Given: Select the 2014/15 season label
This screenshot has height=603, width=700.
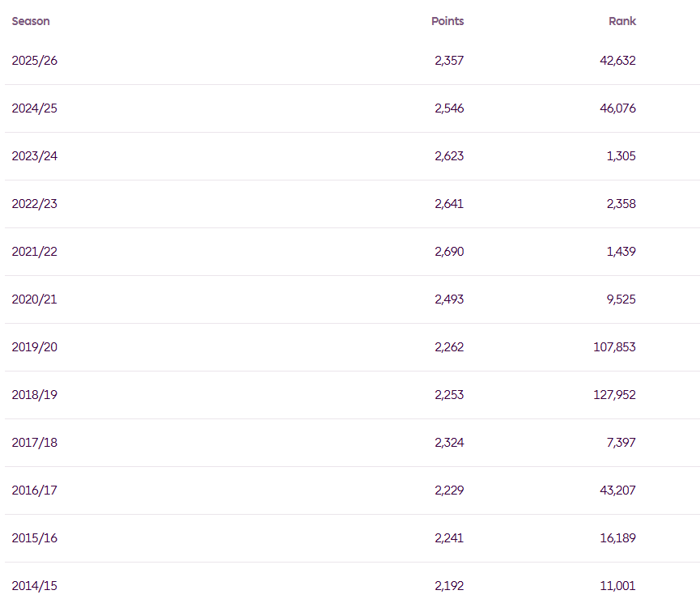Looking at the screenshot, I should coord(34,586).
